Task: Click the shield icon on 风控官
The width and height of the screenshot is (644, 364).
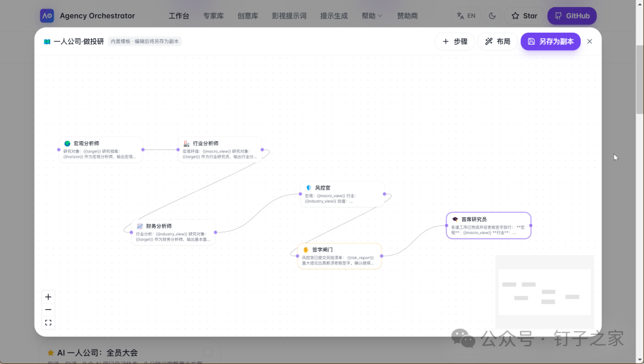Action: pos(309,188)
